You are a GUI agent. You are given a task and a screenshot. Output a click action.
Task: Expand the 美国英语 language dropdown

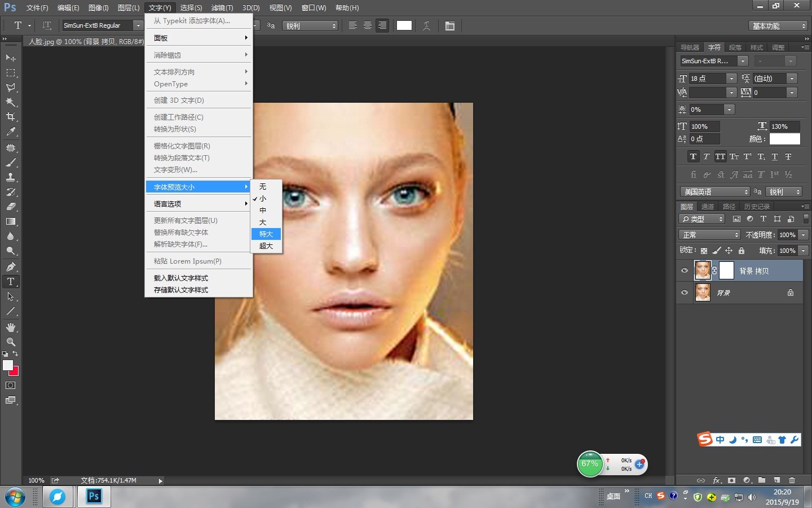click(715, 192)
